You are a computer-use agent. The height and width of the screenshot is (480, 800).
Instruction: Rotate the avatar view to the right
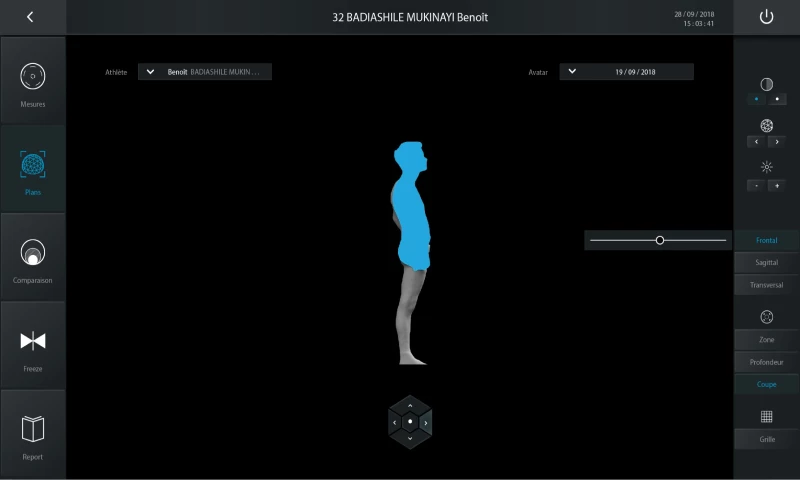[x=426, y=422]
